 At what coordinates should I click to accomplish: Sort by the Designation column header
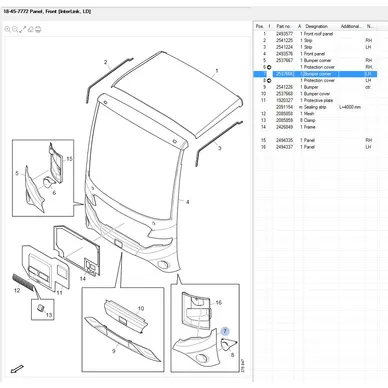316,26
